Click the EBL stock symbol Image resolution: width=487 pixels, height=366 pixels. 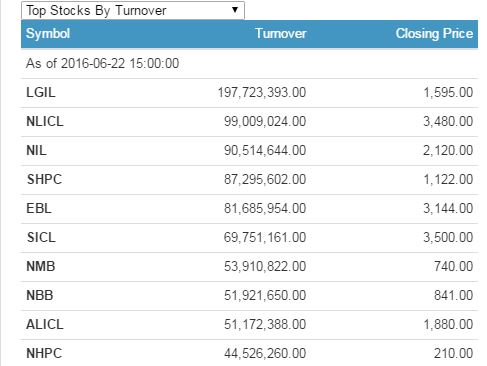(x=39, y=208)
